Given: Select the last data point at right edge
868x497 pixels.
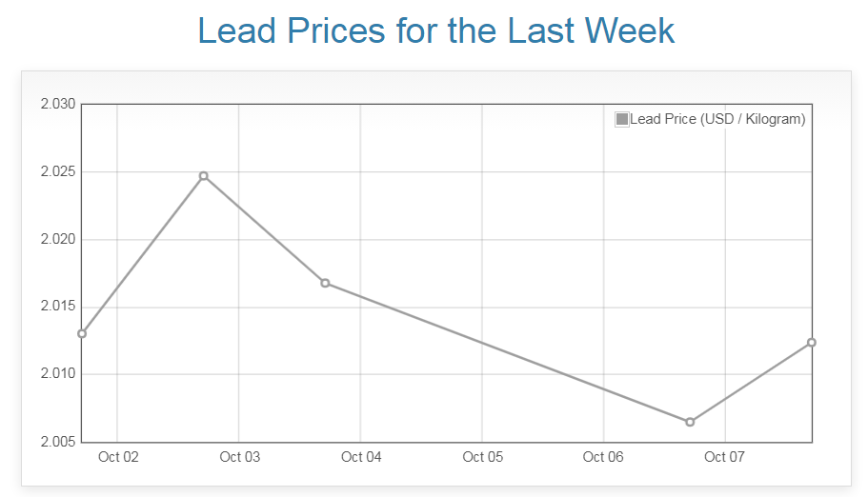Looking at the screenshot, I should click(x=812, y=342).
